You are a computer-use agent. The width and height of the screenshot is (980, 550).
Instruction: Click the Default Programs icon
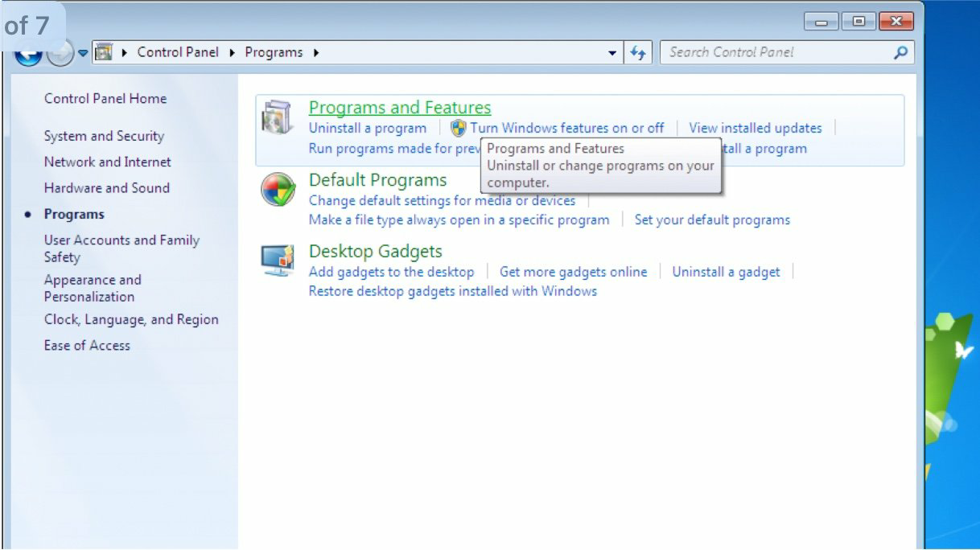[x=278, y=190]
